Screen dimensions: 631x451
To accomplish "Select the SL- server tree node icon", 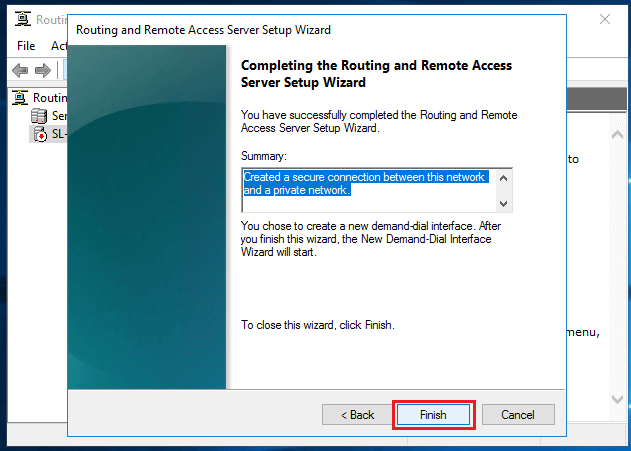I will click(x=40, y=134).
